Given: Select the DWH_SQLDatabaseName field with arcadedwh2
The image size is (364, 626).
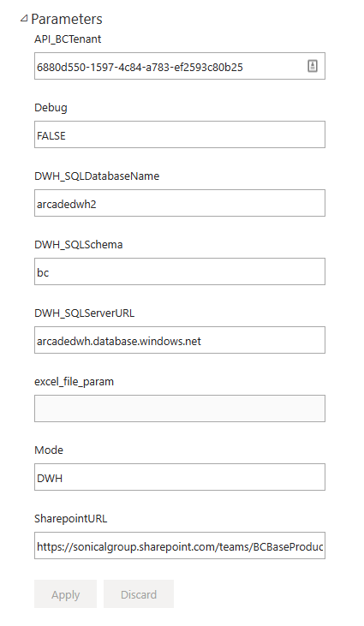Looking at the screenshot, I should 180,203.
